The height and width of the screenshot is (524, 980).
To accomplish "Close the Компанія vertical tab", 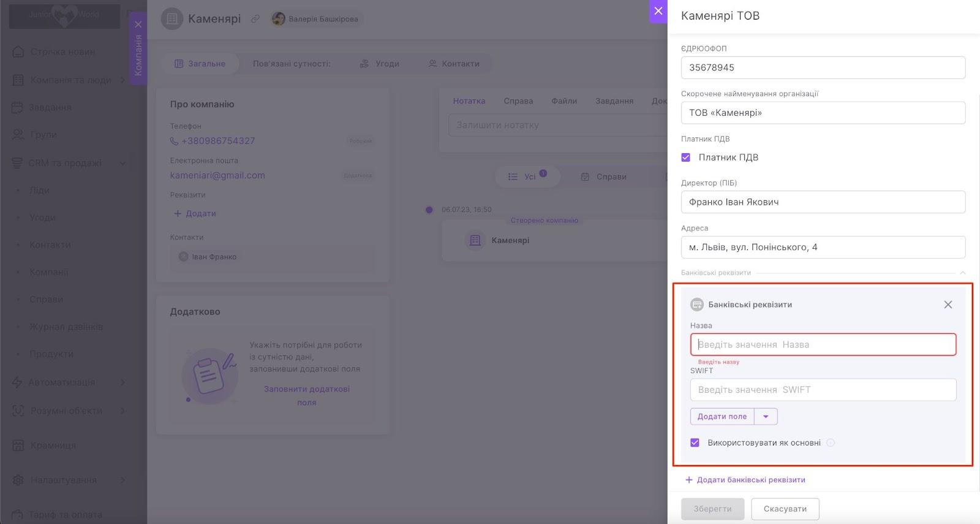I will click(138, 25).
